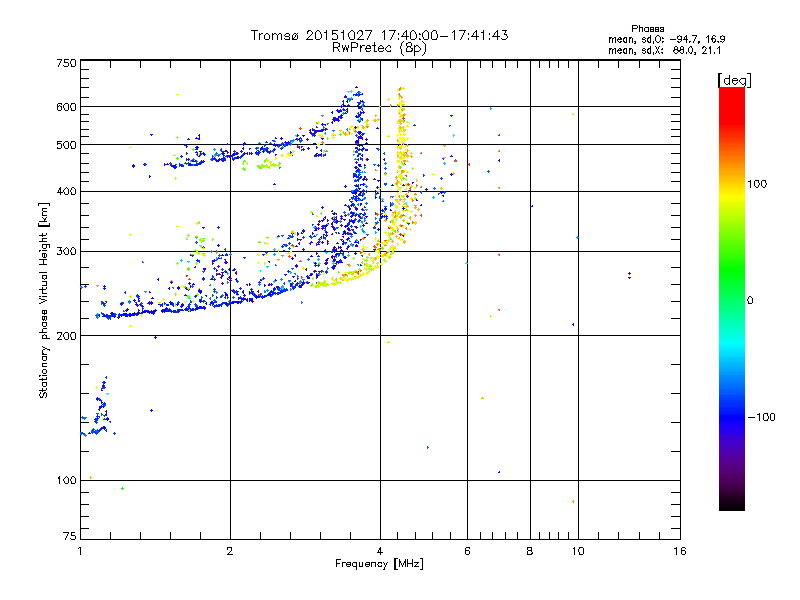
Task: Click height axis tick label '750'
Action: point(67,63)
